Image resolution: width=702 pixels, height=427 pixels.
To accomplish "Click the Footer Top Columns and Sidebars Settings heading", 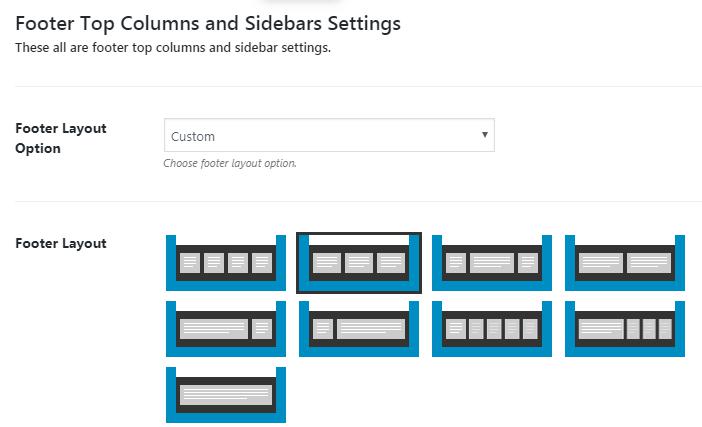I will (x=208, y=23).
